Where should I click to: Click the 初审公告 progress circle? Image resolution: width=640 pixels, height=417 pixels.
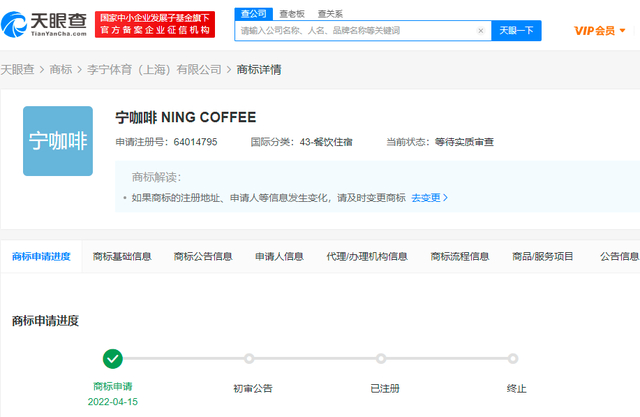pos(249,358)
